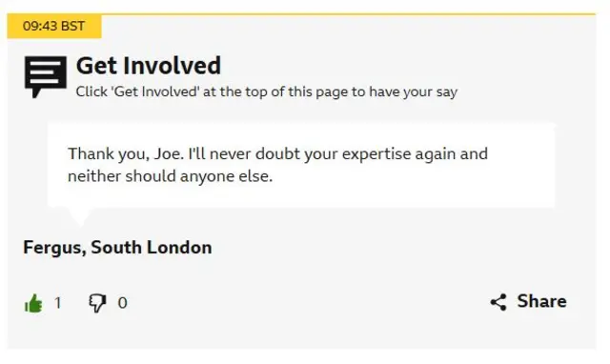Click the dislike count showing 0
Screen dimensions: 610x364
point(123,303)
